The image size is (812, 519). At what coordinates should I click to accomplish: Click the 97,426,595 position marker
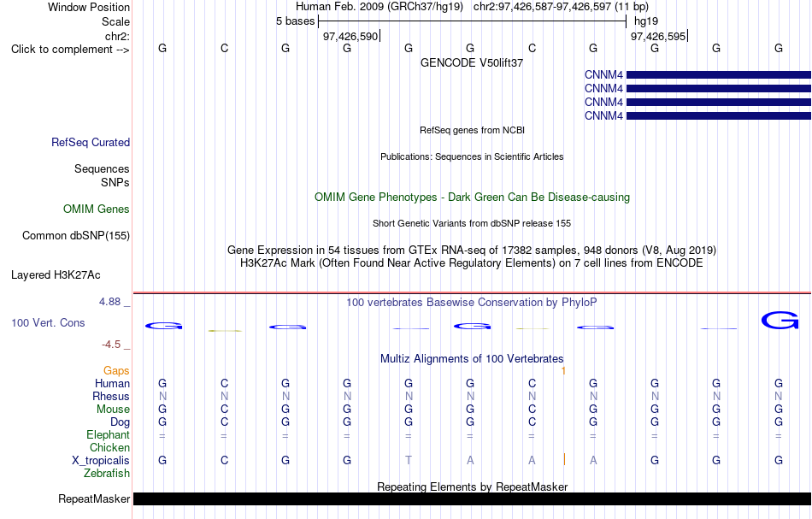coord(659,36)
